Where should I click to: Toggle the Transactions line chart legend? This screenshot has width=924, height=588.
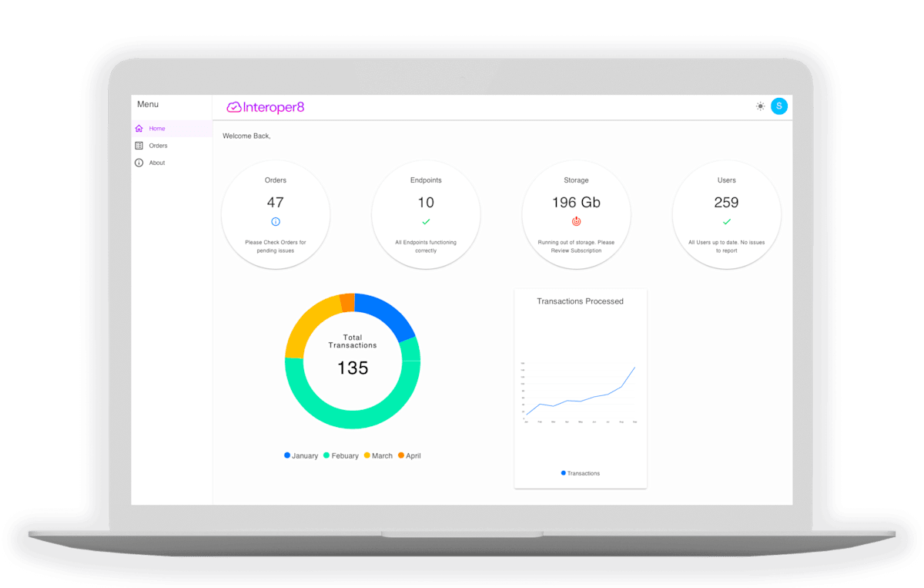click(581, 473)
